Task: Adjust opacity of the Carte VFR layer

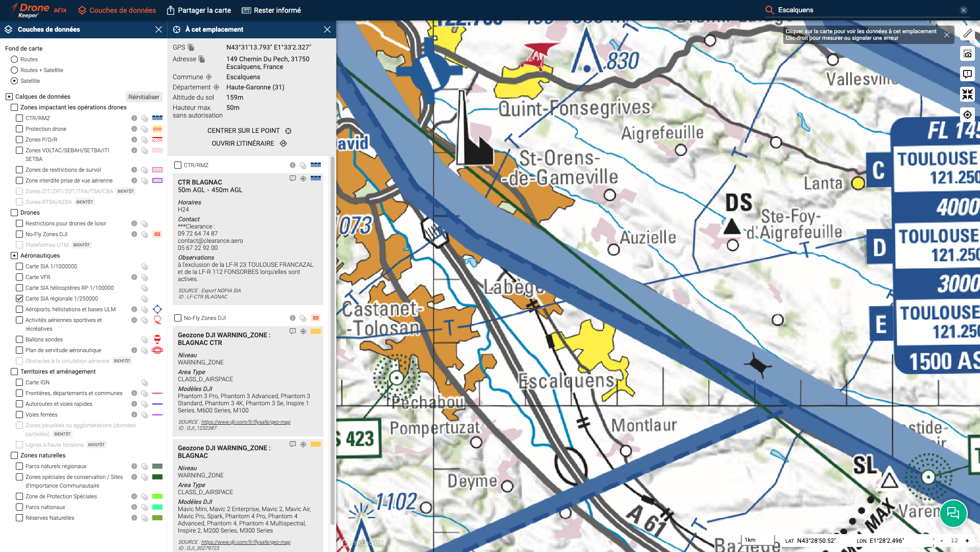Action: coord(145,278)
